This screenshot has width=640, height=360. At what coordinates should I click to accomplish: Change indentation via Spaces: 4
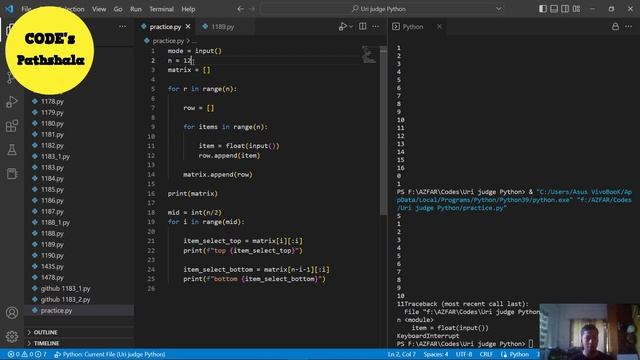[x=436, y=354]
